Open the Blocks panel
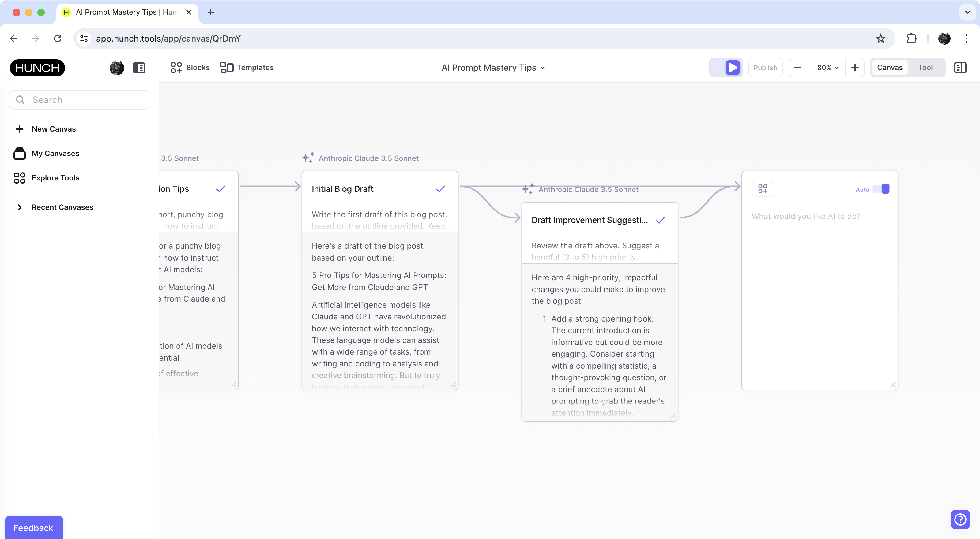Viewport: 980px width, 539px height. [x=190, y=67]
